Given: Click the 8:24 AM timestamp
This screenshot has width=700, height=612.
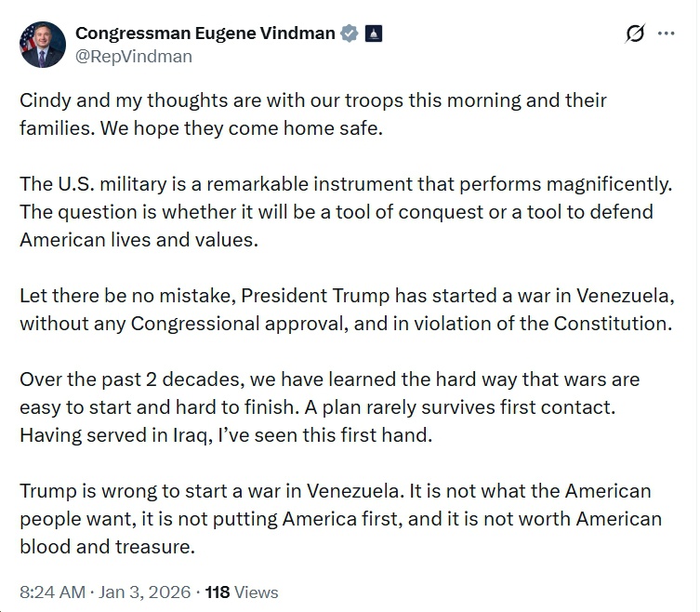Looking at the screenshot, I should (53, 592).
